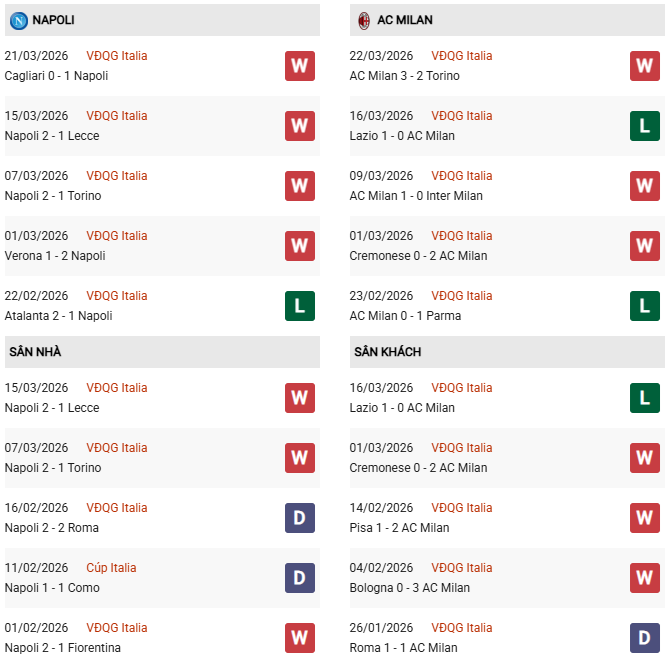Select the AC MILAN team header
The height and width of the screenshot is (667, 670).
pos(405,20)
